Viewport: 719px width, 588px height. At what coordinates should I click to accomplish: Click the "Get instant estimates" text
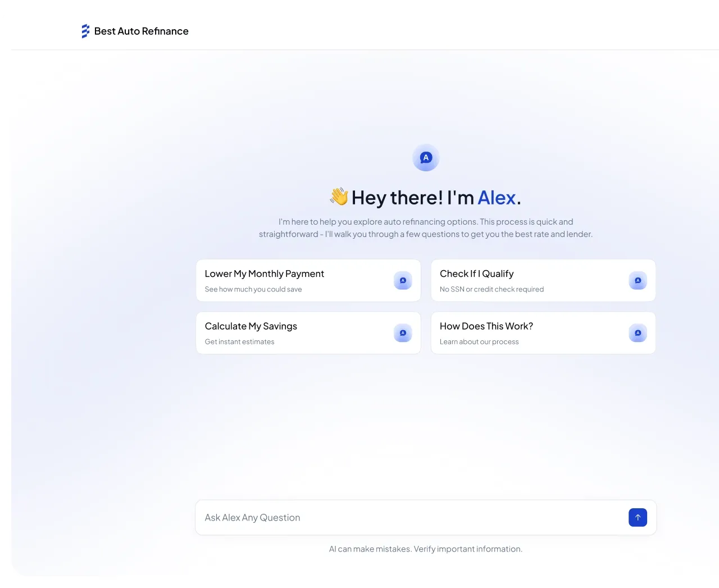pos(240,341)
